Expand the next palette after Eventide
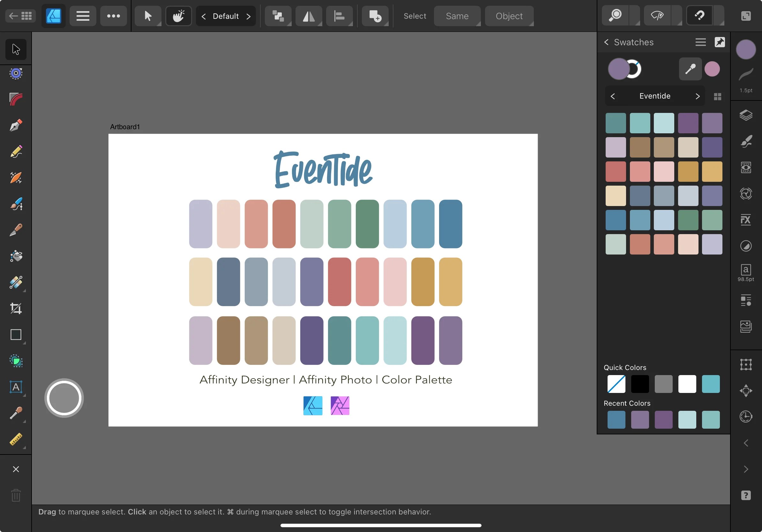 point(697,96)
